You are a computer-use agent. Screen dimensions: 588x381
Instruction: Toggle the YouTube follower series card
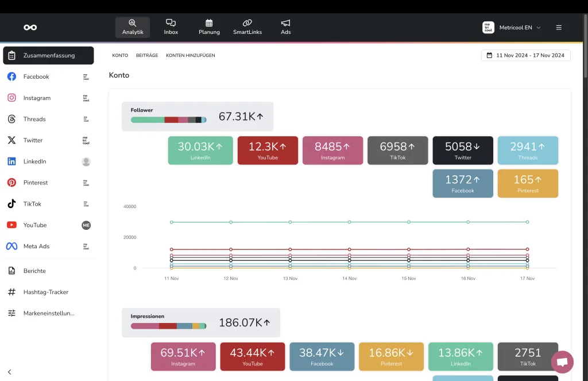(268, 151)
